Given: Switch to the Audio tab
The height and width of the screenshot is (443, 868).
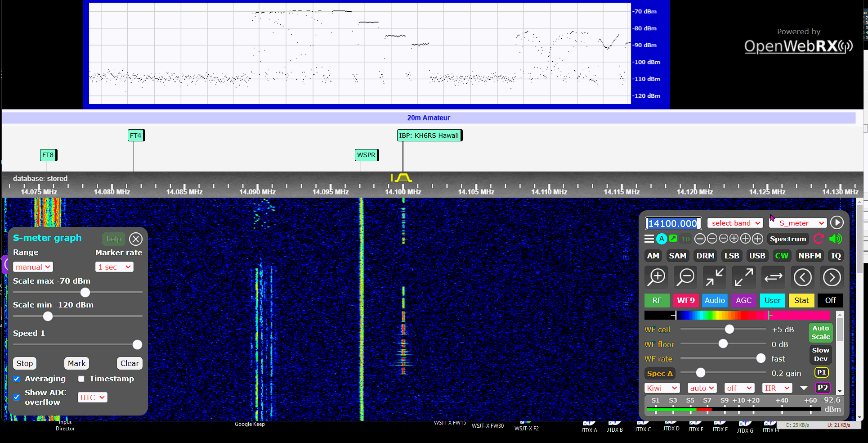Looking at the screenshot, I should [x=715, y=300].
